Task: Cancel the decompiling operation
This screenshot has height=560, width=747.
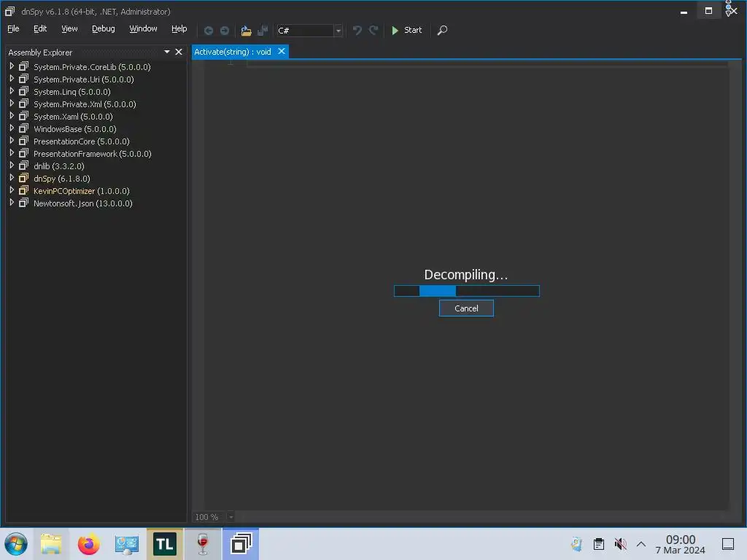Action: coord(466,308)
